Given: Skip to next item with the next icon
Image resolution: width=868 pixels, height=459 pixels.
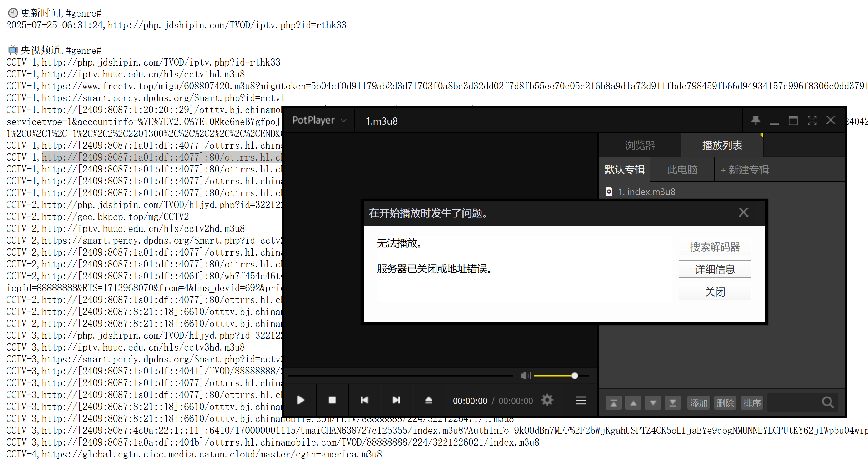Looking at the screenshot, I should point(396,400).
